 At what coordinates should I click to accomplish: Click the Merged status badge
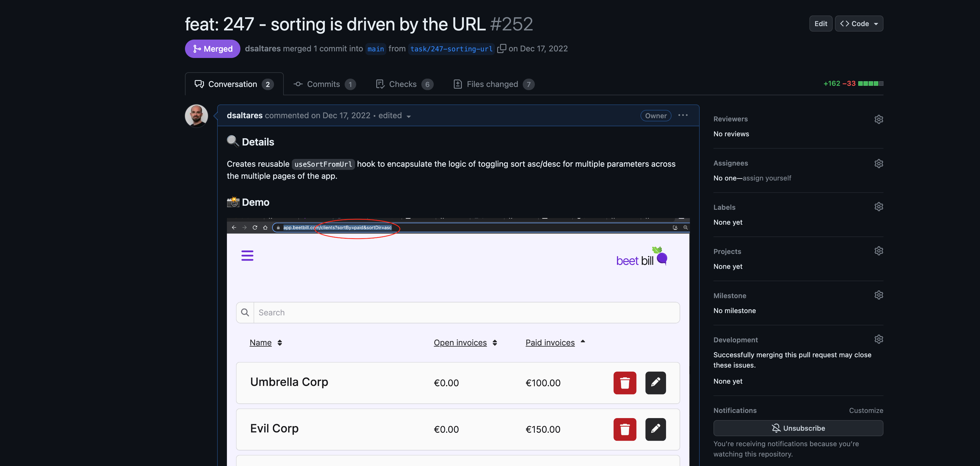click(x=212, y=49)
